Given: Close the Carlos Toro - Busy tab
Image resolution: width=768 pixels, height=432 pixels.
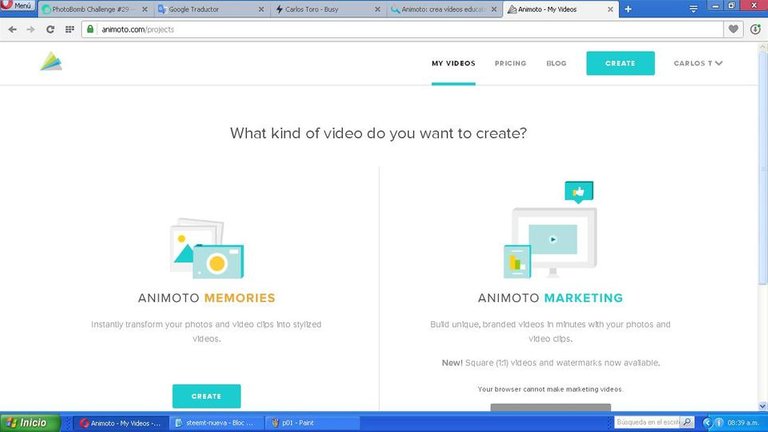Looking at the screenshot, I should pyautogui.click(x=378, y=9).
